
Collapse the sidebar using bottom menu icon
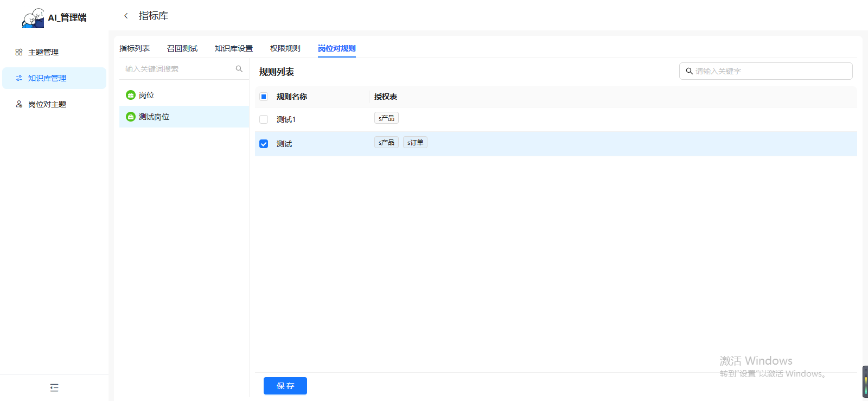coord(54,387)
